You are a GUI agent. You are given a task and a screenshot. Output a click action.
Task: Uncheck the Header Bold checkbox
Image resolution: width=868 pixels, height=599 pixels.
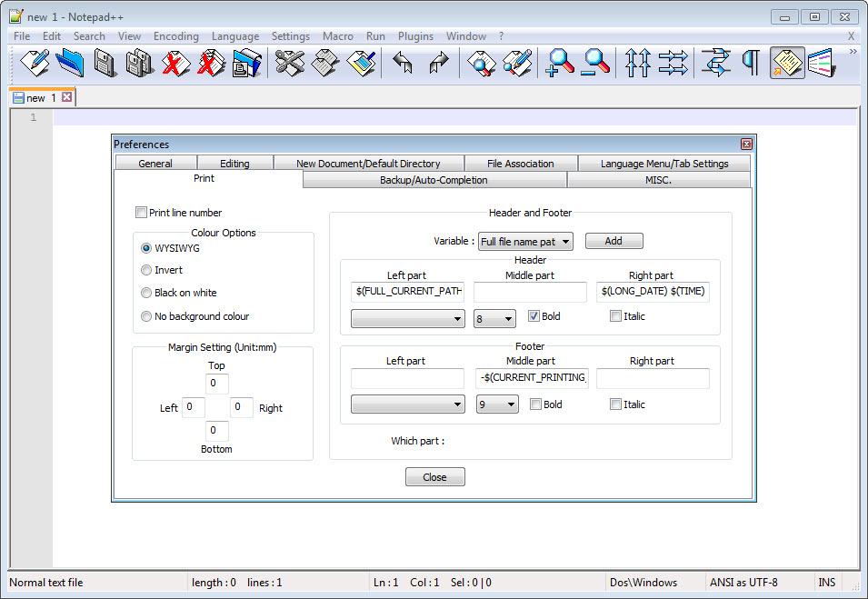pyautogui.click(x=534, y=315)
